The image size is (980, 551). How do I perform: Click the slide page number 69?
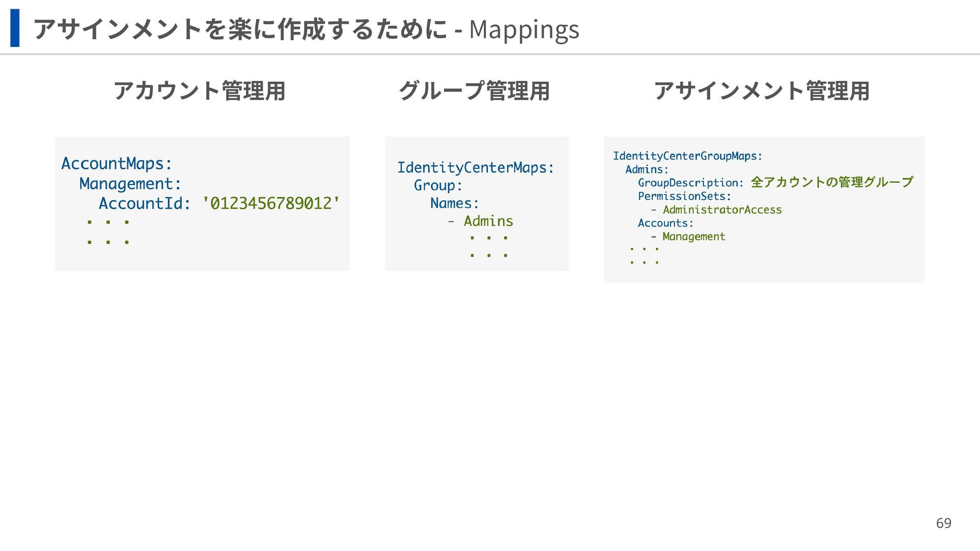point(943,523)
